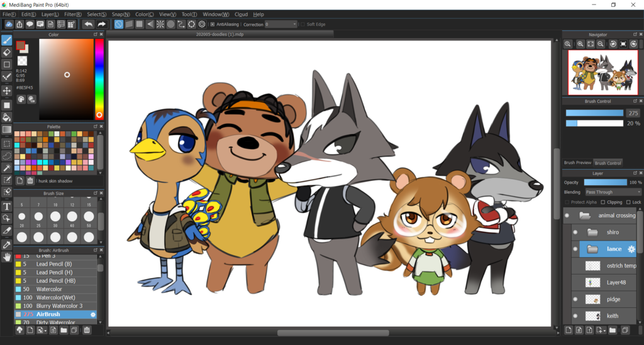The height and width of the screenshot is (345, 644).
Task: Select the Lasso tool
Action: [6, 156]
